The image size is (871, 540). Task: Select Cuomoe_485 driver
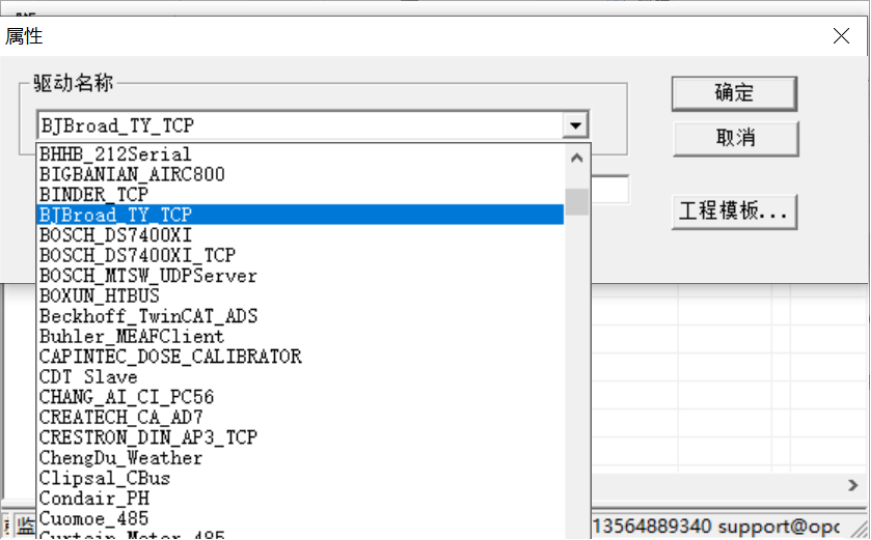(x=300, y=518)
